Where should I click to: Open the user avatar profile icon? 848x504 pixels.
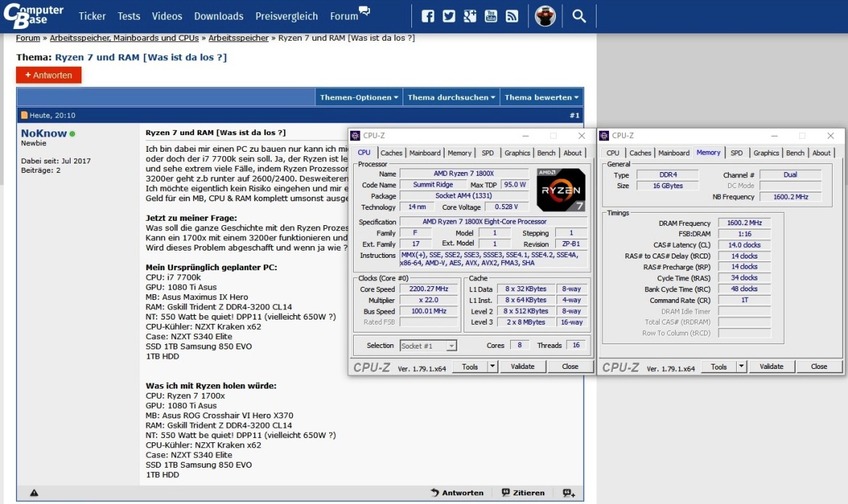(545, 16)
